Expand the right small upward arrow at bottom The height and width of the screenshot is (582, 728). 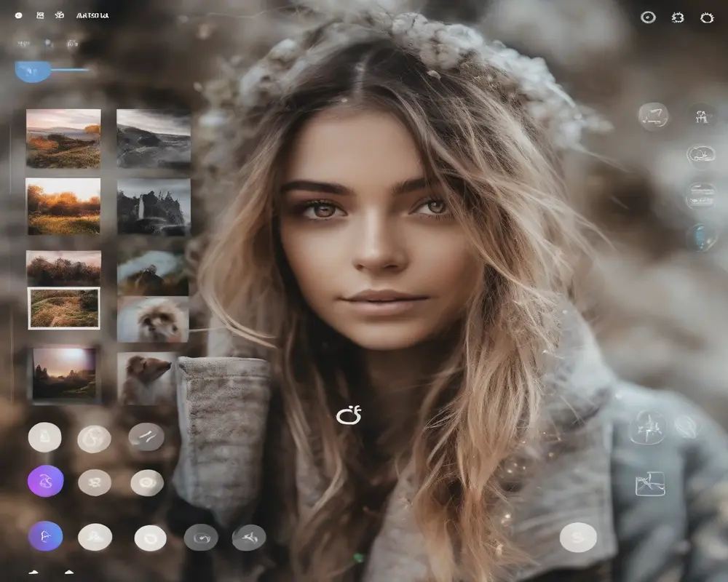(x=69, y=572)
